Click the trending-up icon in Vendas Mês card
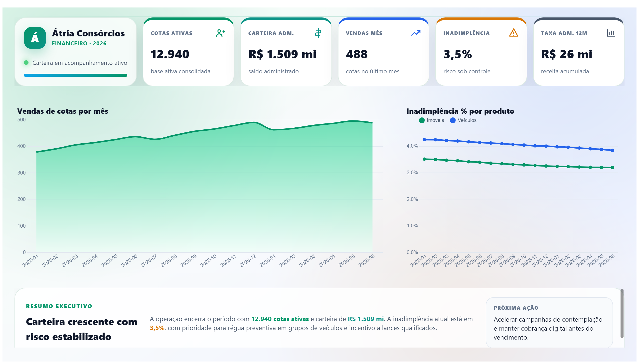 tap(416, 33)
